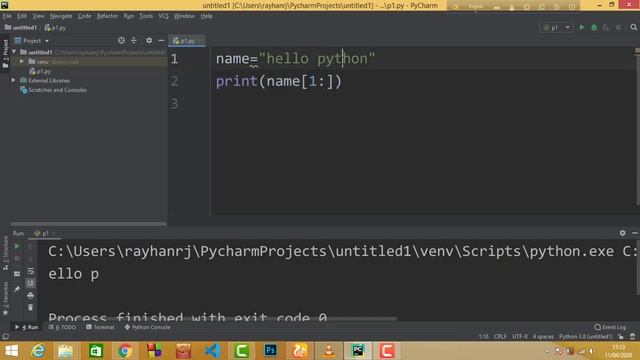Click the UTF-8 encoding in the status bar
Image resolution: width=640 pixels, height=360 pixels.
(x=520, y=337)
